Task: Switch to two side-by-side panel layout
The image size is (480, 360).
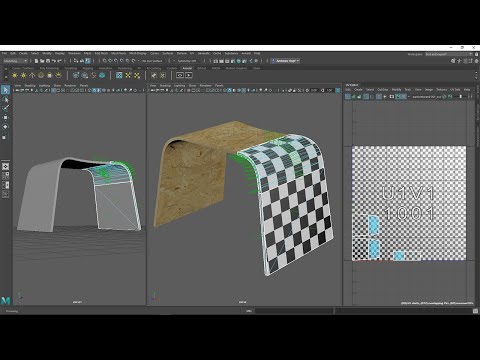Action: point(6,185)
